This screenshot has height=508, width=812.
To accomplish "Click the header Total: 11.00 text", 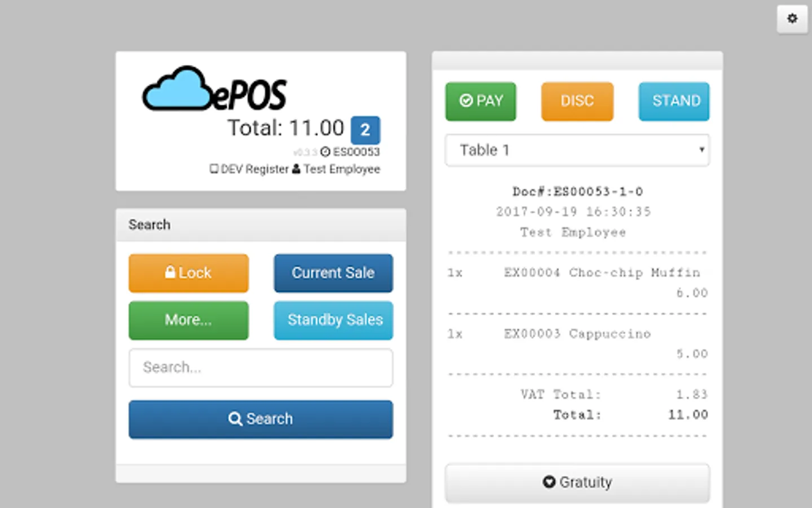I will point(285,128).
